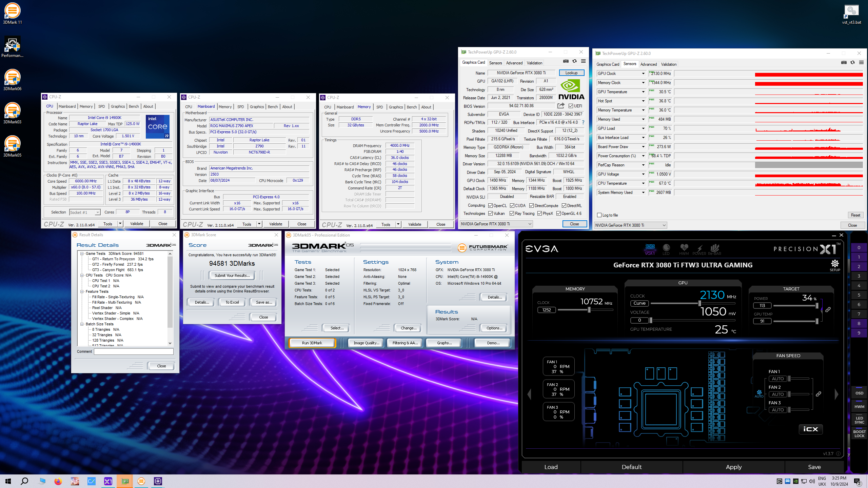This screenshot has width=868, height=488.
Task: Toggle the PhysX checkbox
Action: point(539,213)
